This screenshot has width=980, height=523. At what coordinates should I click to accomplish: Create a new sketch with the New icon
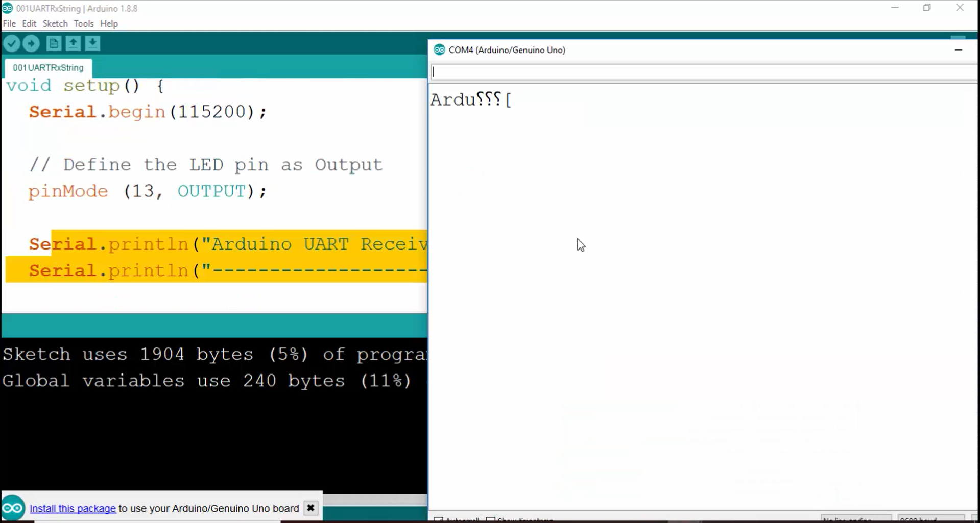54,44
